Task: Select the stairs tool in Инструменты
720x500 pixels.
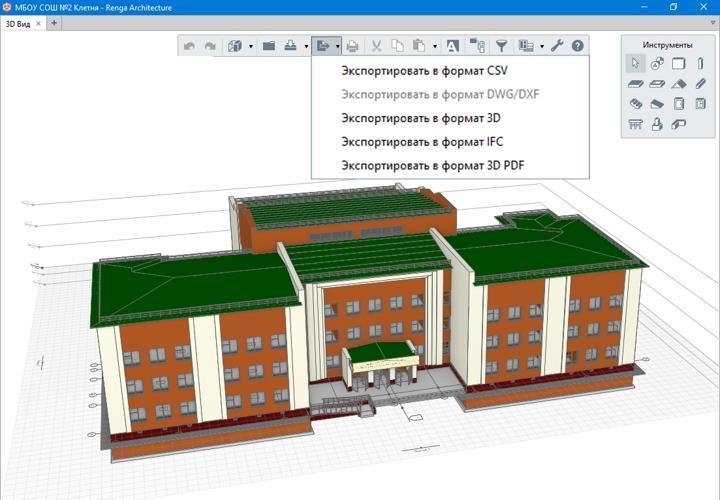Action: [636, 104]
